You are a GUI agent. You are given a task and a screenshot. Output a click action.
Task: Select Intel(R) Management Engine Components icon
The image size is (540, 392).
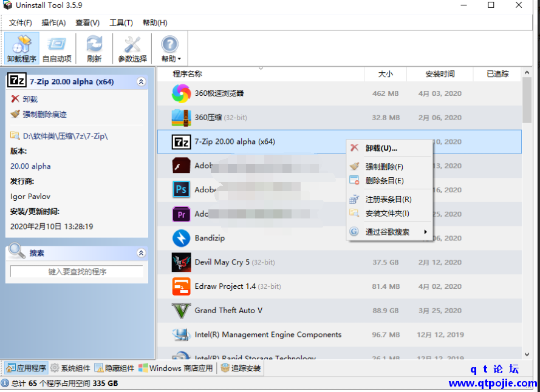coord(181,334)
